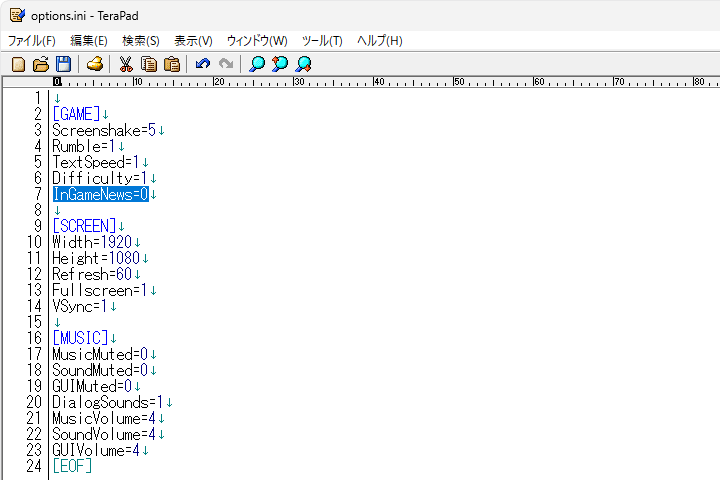Click the Refresh=60 line
Viewport: 720px width, 480px height.
[x=92, y=274]
